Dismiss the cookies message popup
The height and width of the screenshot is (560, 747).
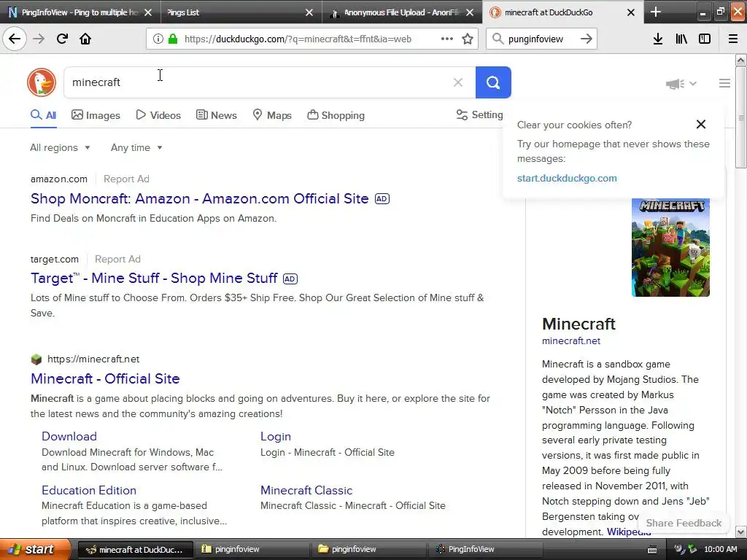pos(701,124)
